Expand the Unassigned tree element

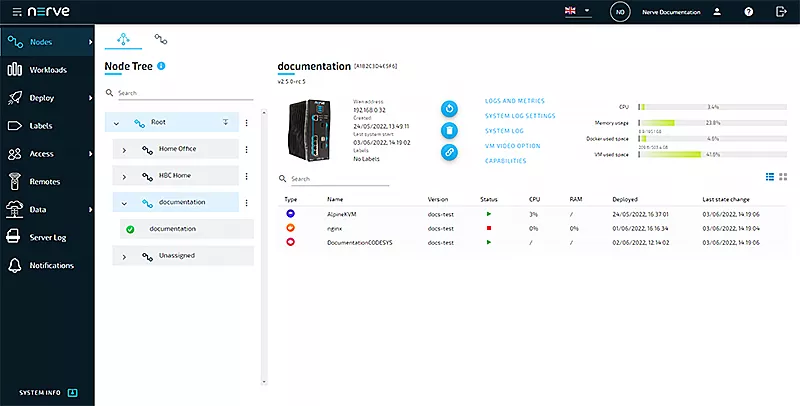pos(124,256)
